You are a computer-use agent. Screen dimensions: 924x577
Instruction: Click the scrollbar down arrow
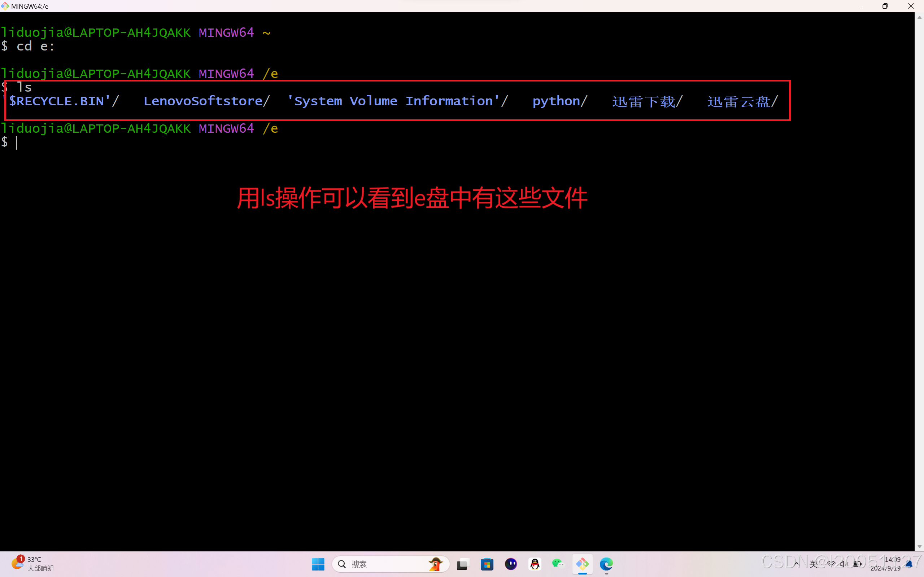point(919,546)
